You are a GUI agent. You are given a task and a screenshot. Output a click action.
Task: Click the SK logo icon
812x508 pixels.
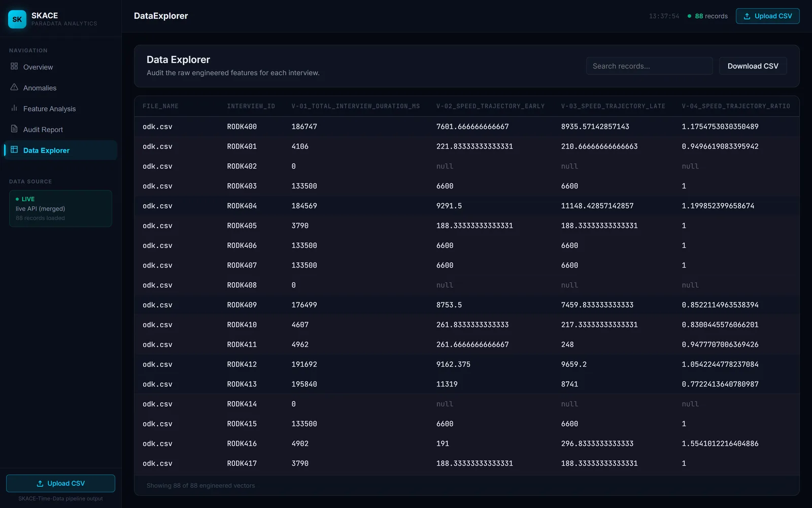coord(17,19)
